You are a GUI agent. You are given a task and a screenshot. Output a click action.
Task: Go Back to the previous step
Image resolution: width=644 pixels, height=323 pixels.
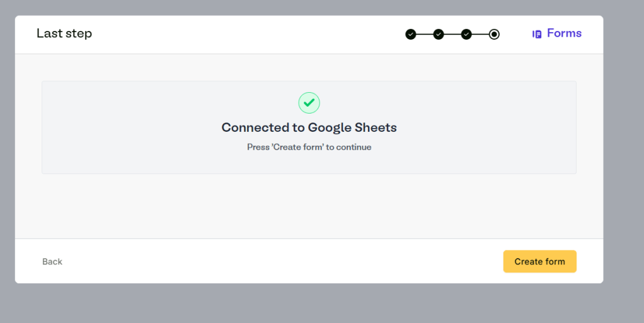tap(52, 262)
